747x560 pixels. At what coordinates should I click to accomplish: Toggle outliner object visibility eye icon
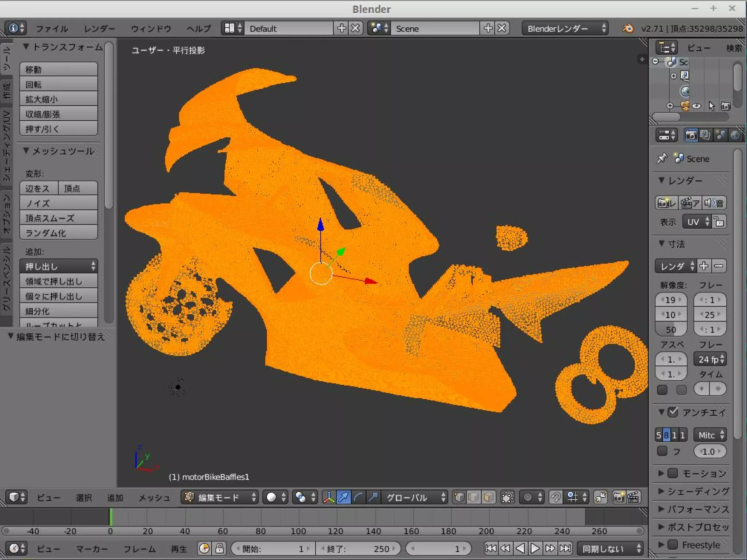pos(697,106)
